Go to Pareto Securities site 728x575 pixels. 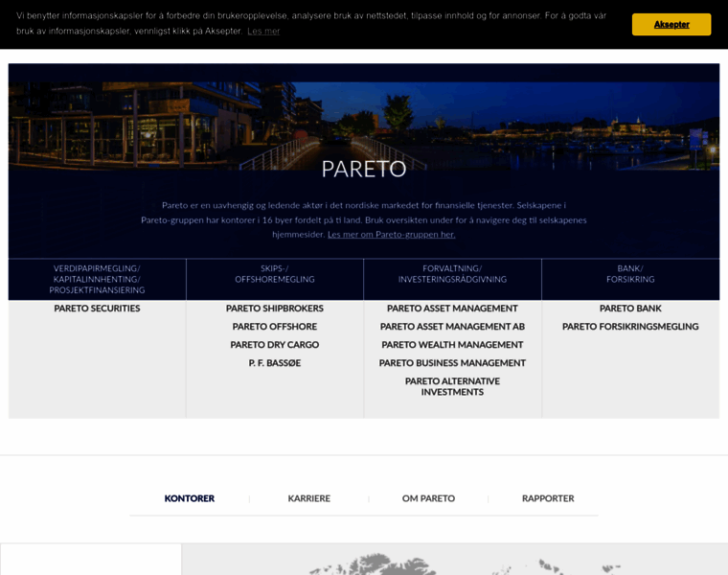point(97,309)
